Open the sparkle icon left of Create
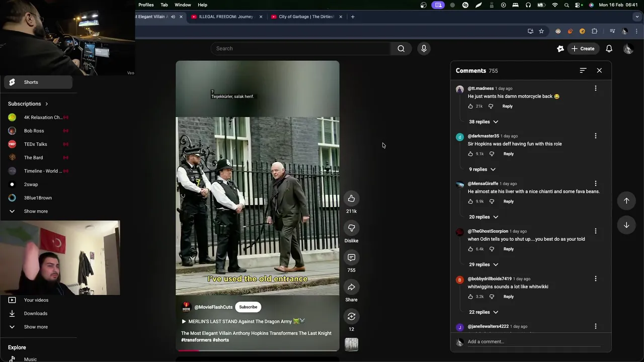Image resolution: width=644 pixels, height=362 pixels. pos(560,49)
